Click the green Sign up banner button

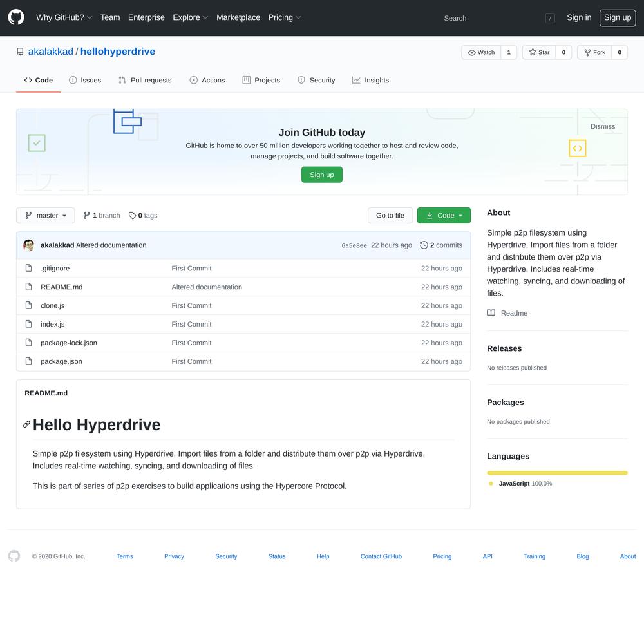pyautogui.click(x=321, y=175)
